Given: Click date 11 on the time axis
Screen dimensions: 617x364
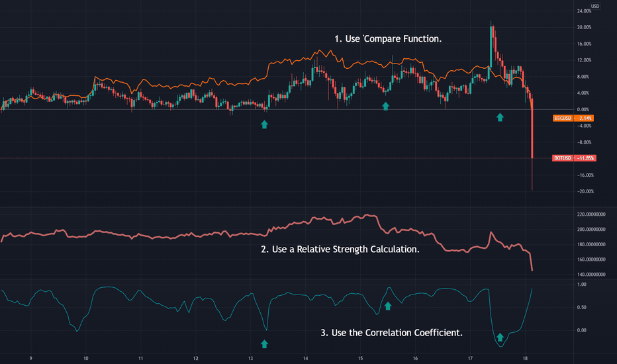Looking at the screenshot, I should coord(140,359).
